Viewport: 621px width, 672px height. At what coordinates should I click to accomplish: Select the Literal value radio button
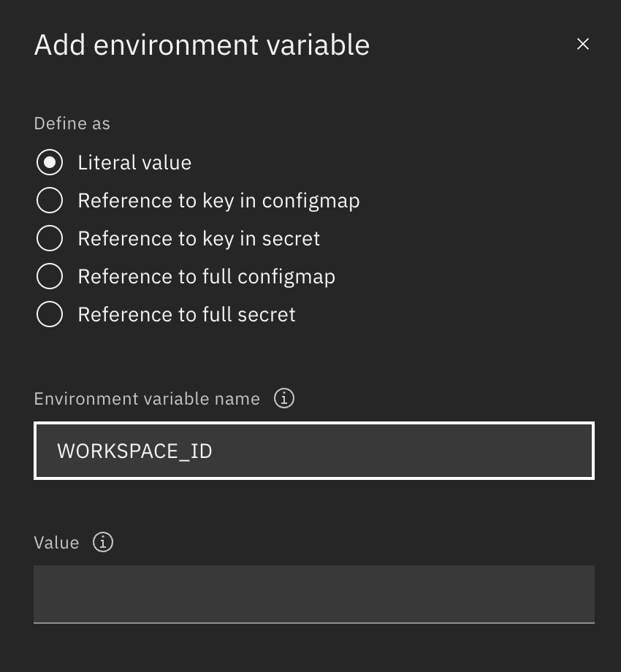tap(50, 162)
